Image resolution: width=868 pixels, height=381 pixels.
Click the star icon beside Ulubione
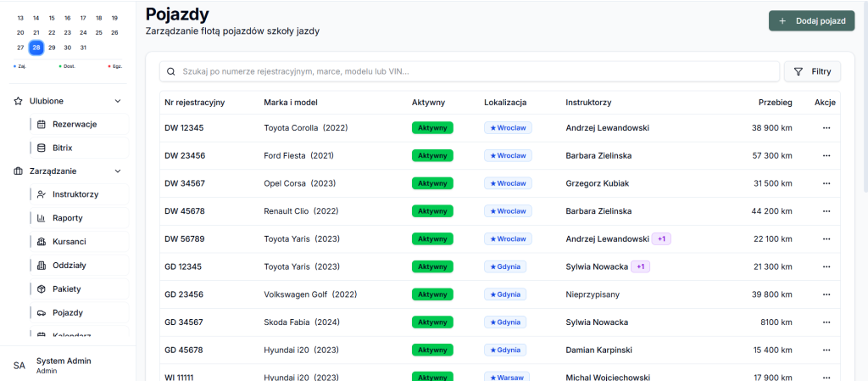point(18,101)
